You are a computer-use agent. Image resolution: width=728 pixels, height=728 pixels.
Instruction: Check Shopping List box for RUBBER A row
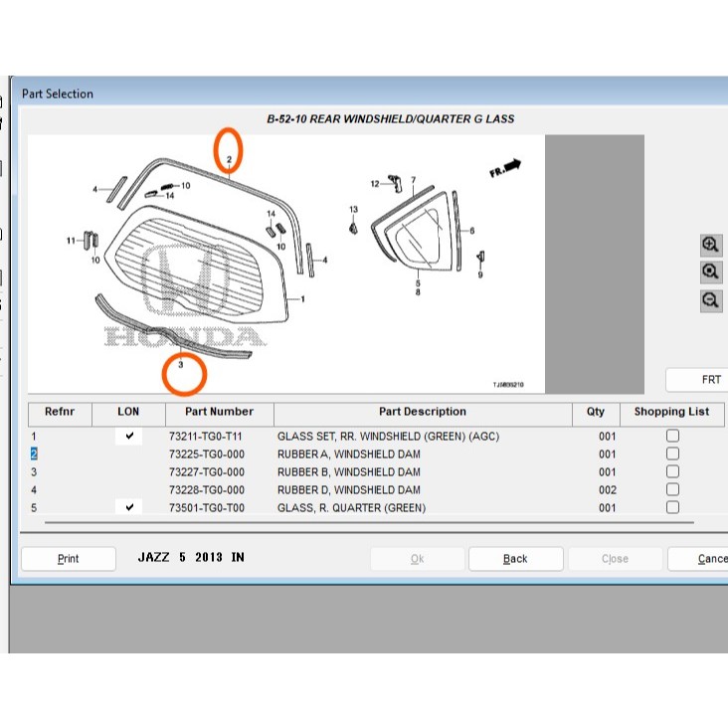(672, 454)
